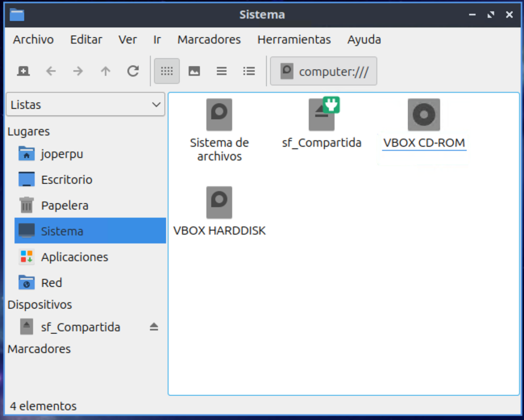Open the Editar menu
This screenshot has width=524, height=420.
(x=86, y=40)
